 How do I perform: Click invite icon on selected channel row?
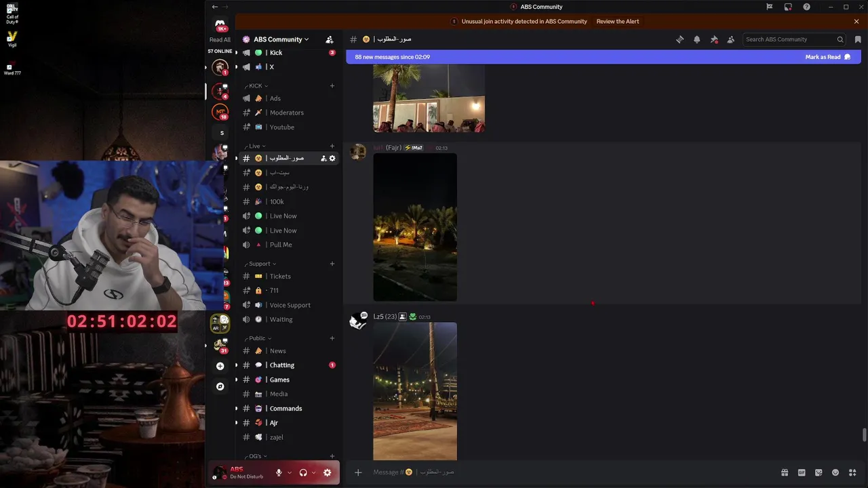pos(323,158)
